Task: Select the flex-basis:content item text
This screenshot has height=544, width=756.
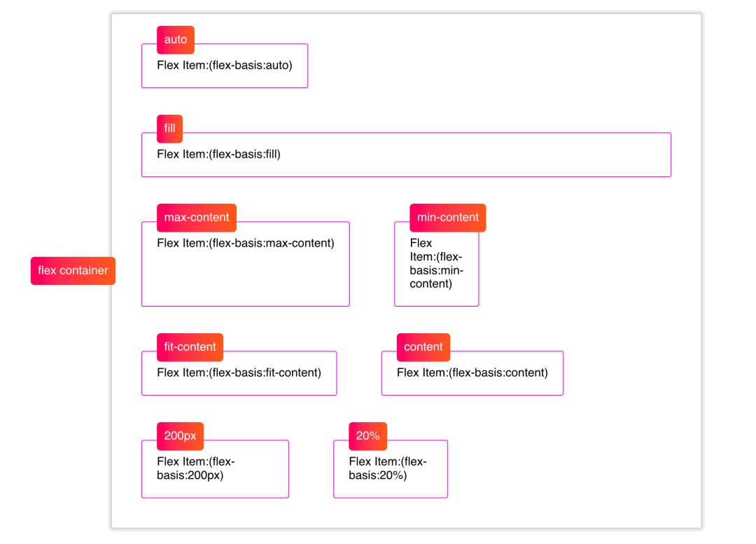Action: (472, 372)
